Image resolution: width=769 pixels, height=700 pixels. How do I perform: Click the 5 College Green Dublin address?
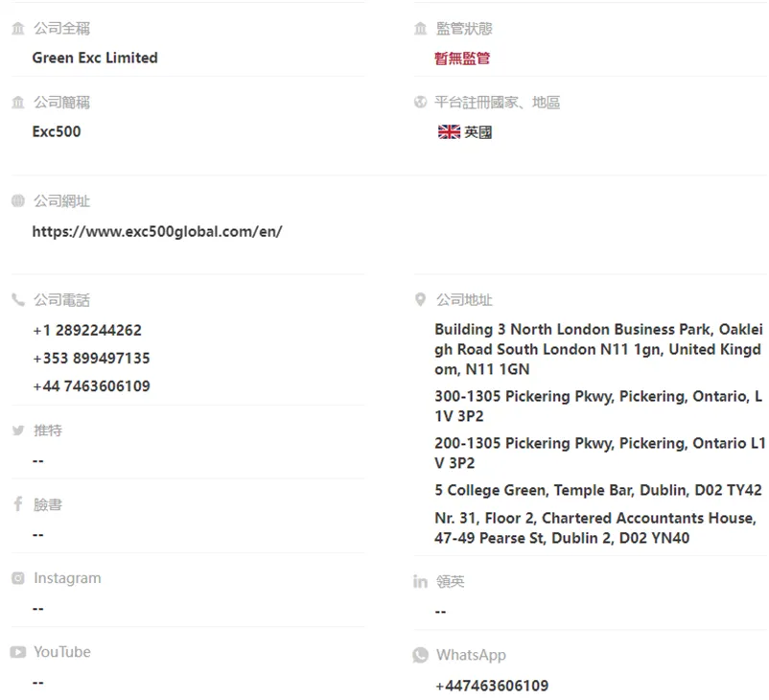coord(597,490)
